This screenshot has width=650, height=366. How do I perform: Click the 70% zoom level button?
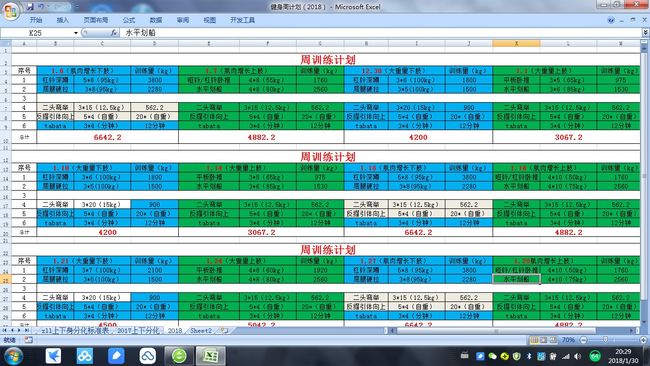[568, 340]
